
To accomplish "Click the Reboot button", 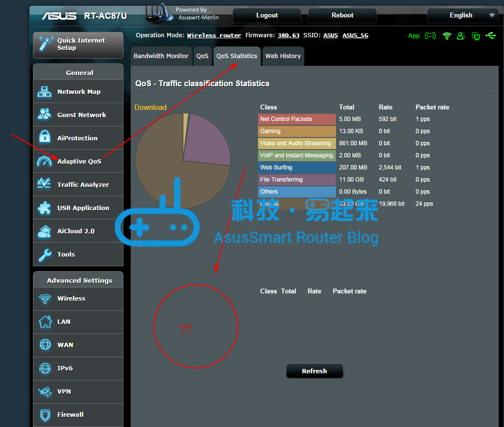I will point(342,15).
